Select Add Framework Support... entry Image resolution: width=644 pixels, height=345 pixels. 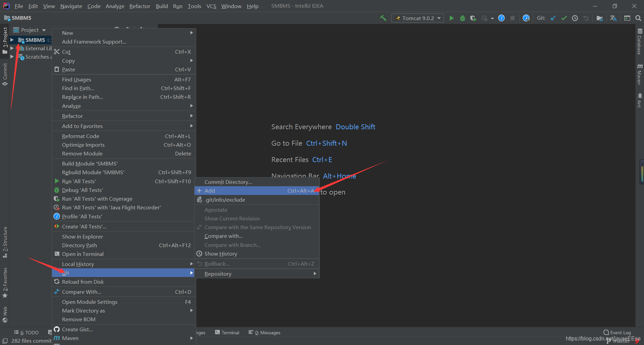[124, 42]
